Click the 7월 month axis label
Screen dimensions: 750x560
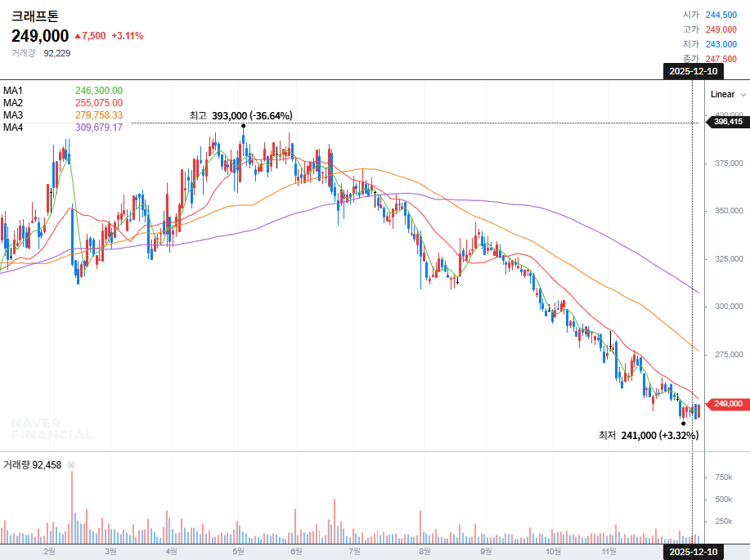354,551
